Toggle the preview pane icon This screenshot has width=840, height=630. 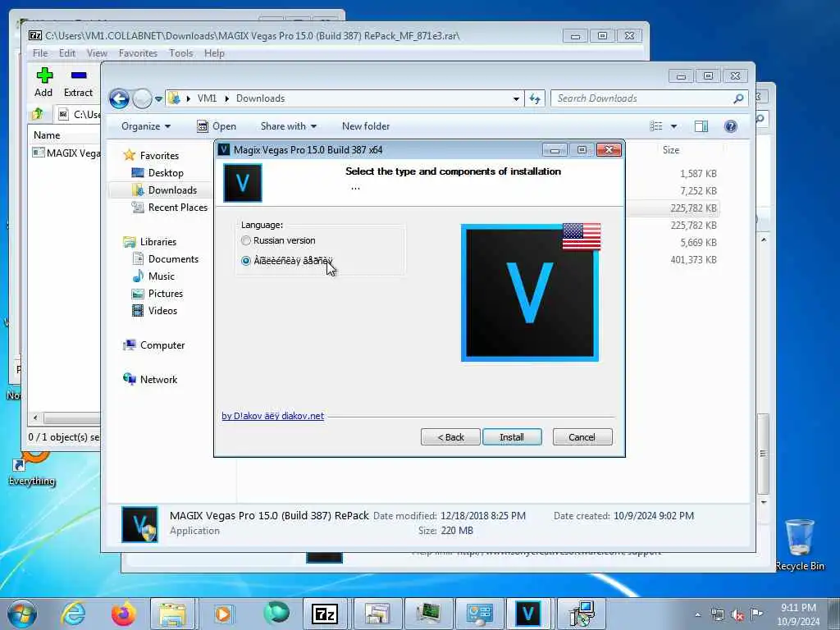tap(701, 126)
